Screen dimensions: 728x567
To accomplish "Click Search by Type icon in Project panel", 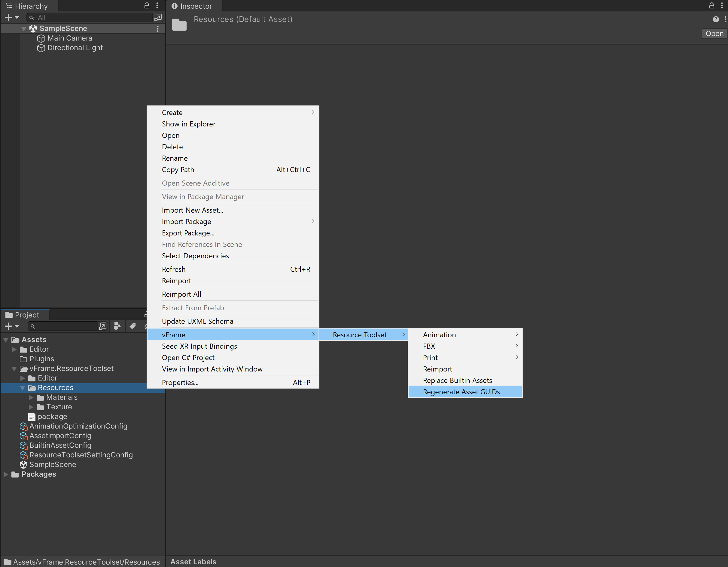I will coord(117,326).
